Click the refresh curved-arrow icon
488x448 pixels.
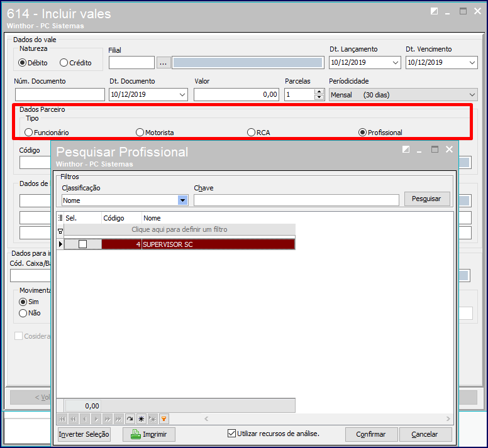click(130, 419)
